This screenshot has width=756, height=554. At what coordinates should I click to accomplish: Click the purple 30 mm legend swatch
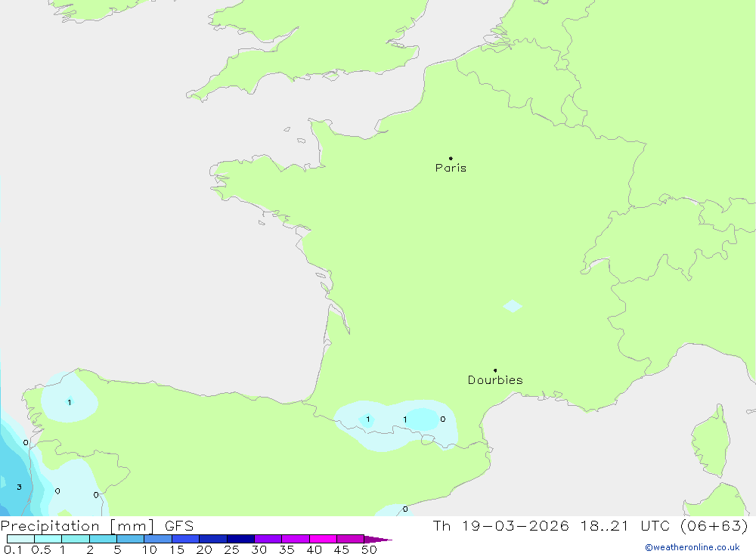pos(268,539)
